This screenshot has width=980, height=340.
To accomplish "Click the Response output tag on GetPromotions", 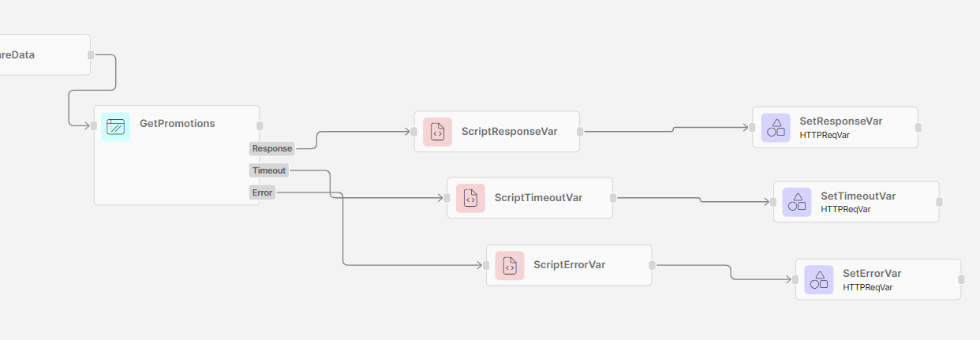I will point(272,148).
